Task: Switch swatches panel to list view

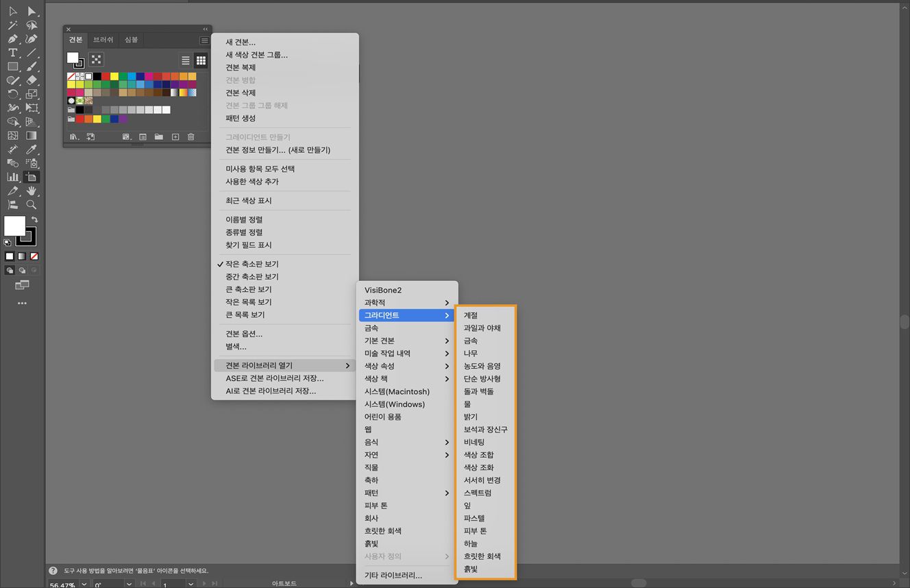Action: tap(185, 60)
